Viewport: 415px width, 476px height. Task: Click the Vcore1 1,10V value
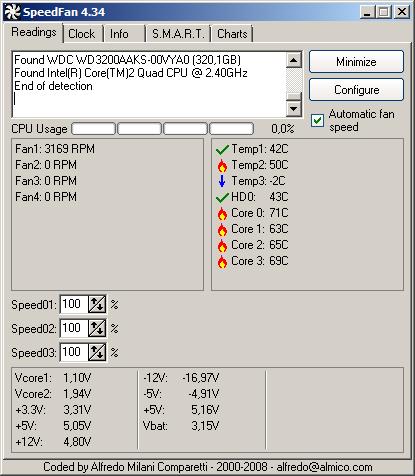[x=77, y=378]
